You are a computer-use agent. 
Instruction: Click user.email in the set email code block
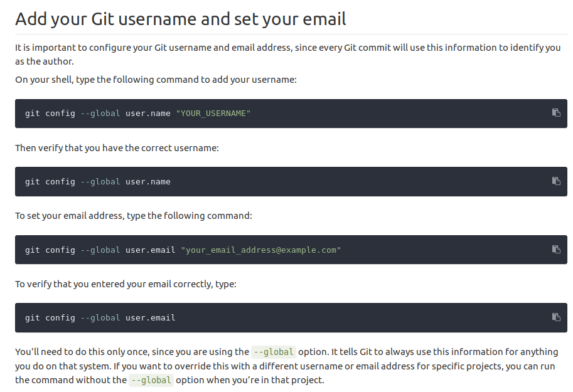[x=150, y=250]
